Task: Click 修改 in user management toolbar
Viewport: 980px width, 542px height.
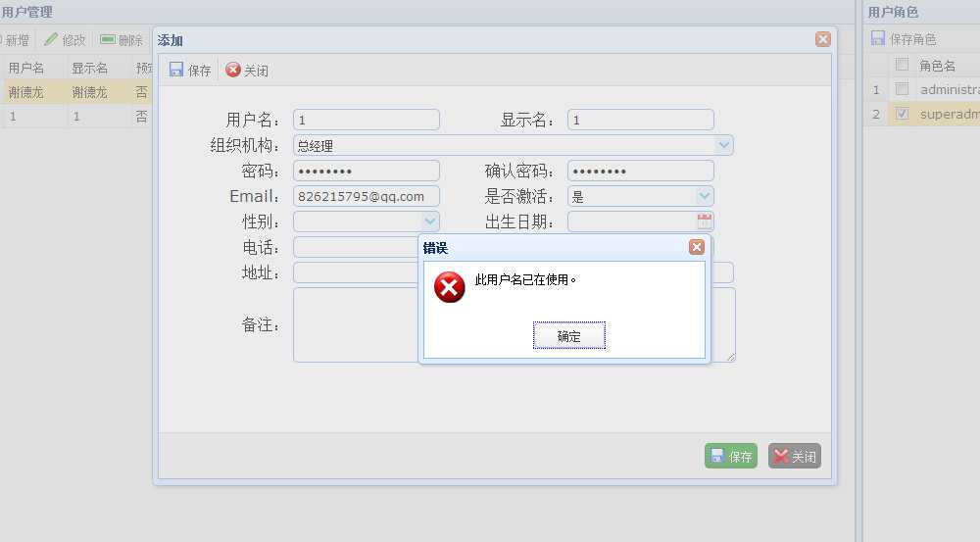Action: coord(65,40)
